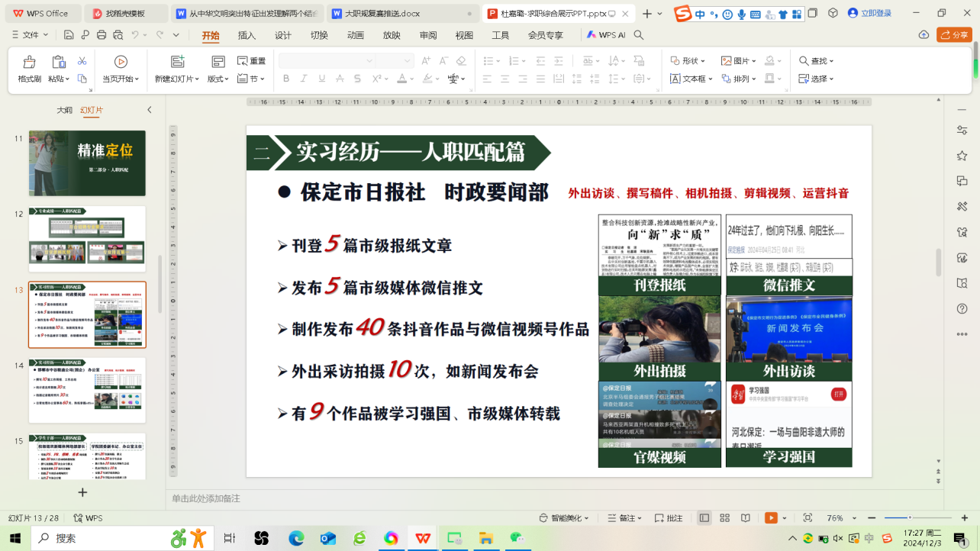Click the 批注 comment icon in status bar
The height and width of the screenshot is (551, 980).
click(x=669, y=518)
